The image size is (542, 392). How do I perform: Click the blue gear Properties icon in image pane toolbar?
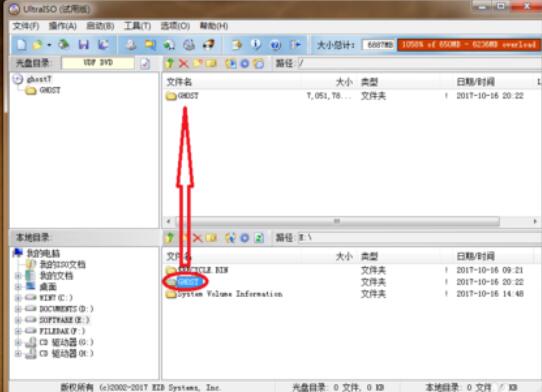(x=245, y=63)
